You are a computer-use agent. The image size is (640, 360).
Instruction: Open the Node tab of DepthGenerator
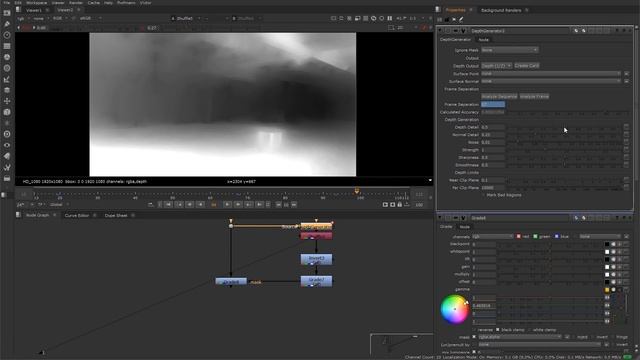(483, 40)
